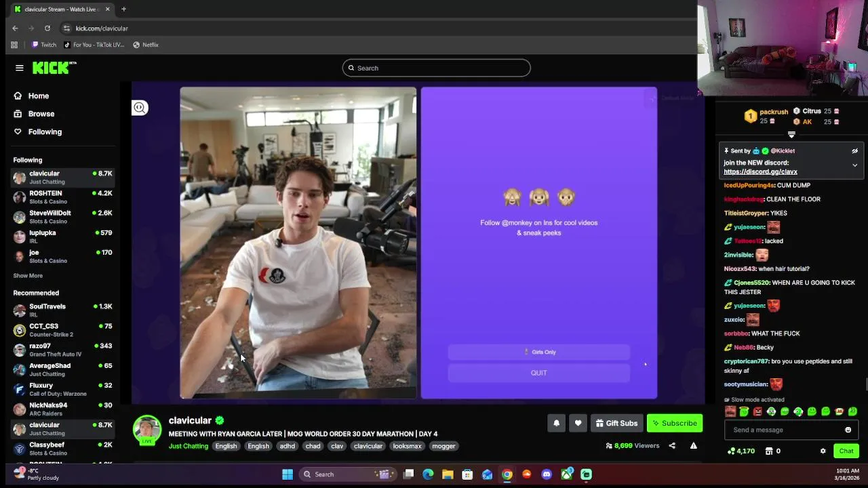Image resolution: width=868 pixels, height=488 pixels.
Task: Click the clavicular streamer avatar
Action: coord(147,430)
